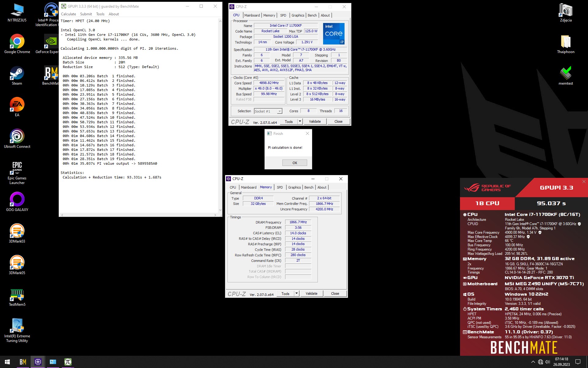
Task: Launch Steam from the desktop
Action: coord(17,76)
